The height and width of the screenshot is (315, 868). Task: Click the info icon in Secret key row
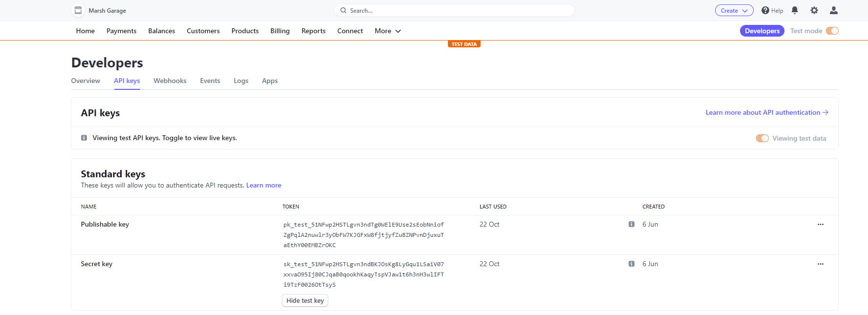632,264
